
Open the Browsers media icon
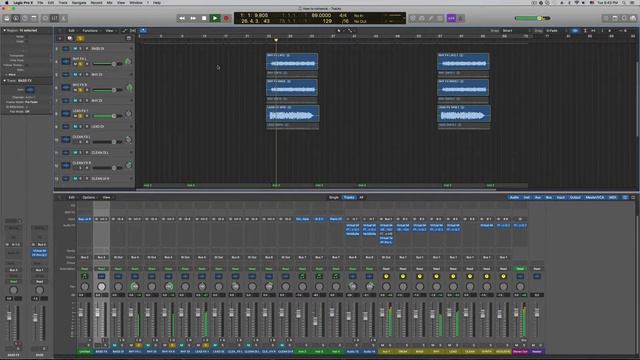(633, 18)
